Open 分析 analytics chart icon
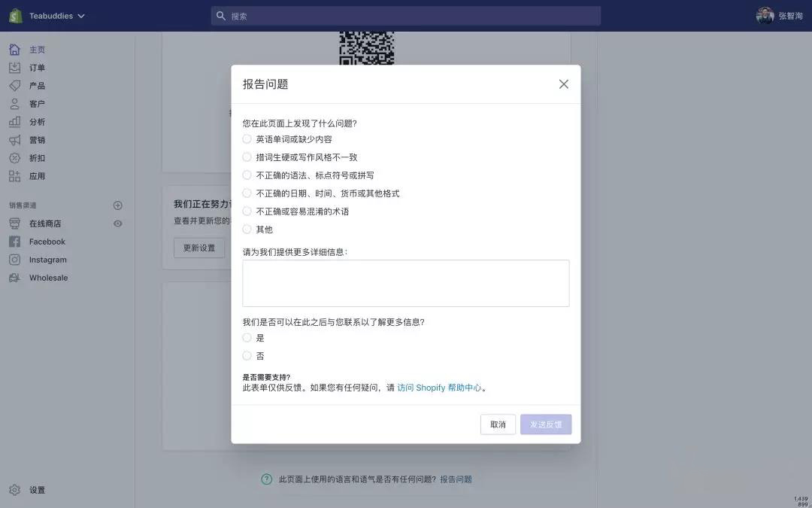The height and width of the screenshot is (508, 812). click(x=14, y=122)
